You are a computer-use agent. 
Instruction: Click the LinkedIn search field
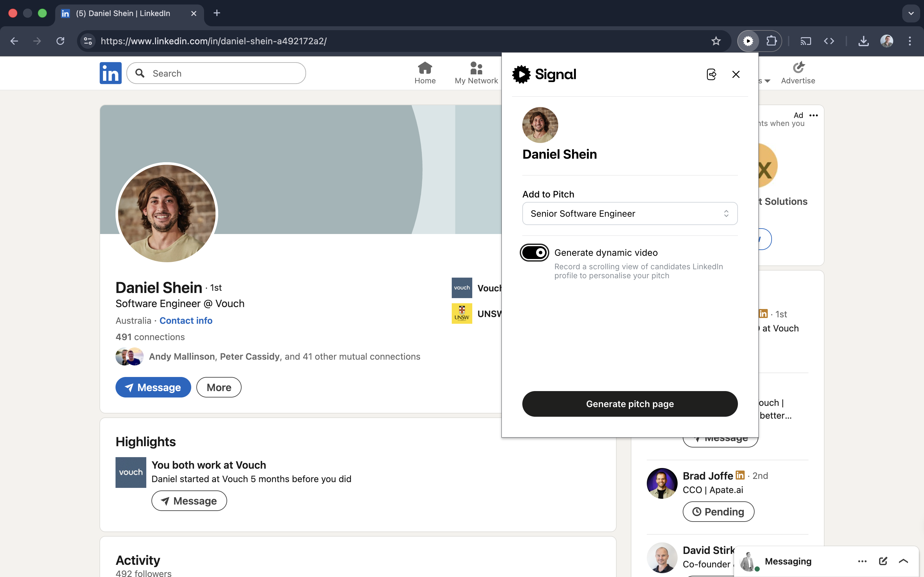pos(221,73)
